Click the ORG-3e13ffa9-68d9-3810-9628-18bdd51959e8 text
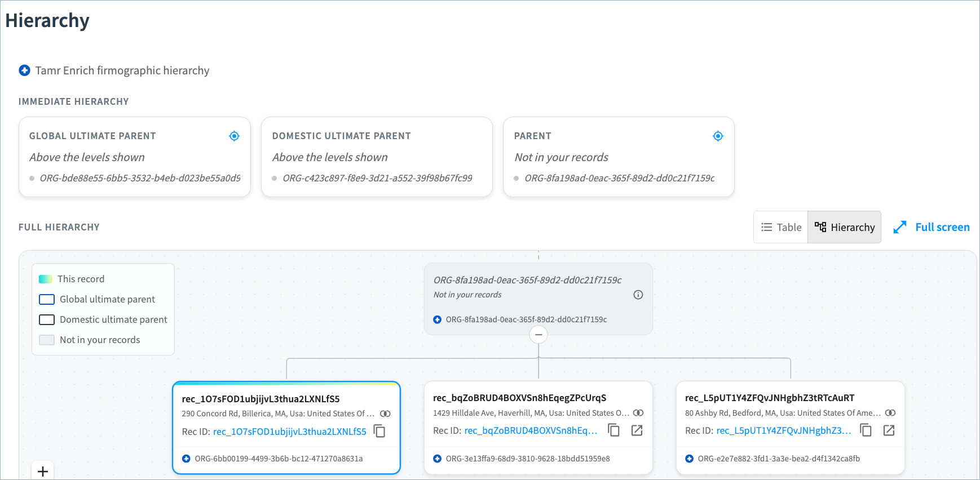 tap(528, 459)
